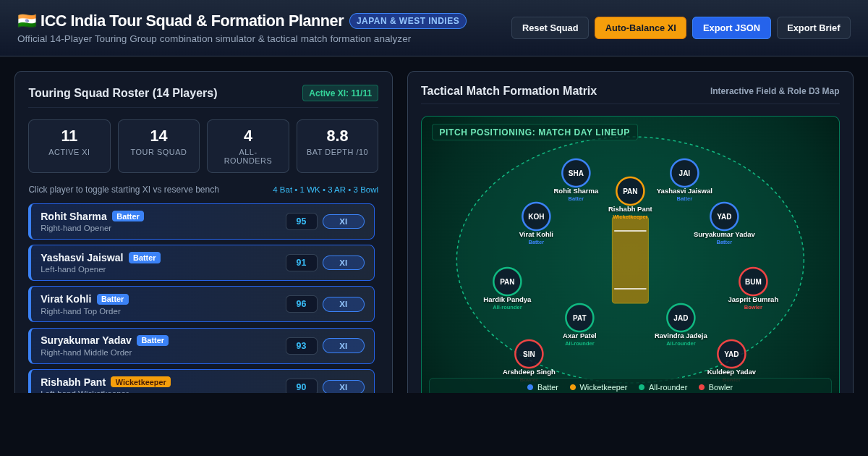Click Rishabh Pant rating 90
The image size is (868, 456).
coord(301,387)
